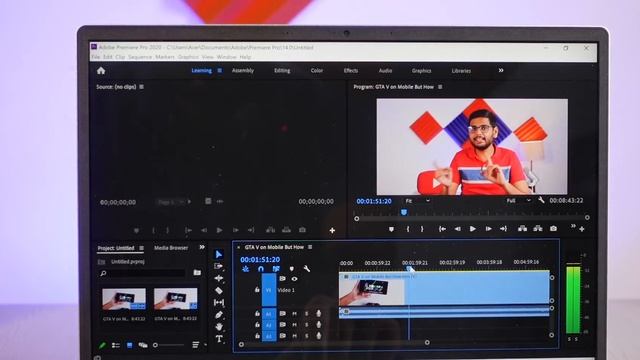The height and width of the screenshot is (360, 640).
Task: Toggle A1 track targeting button
Action: click(x=269, y=314)
